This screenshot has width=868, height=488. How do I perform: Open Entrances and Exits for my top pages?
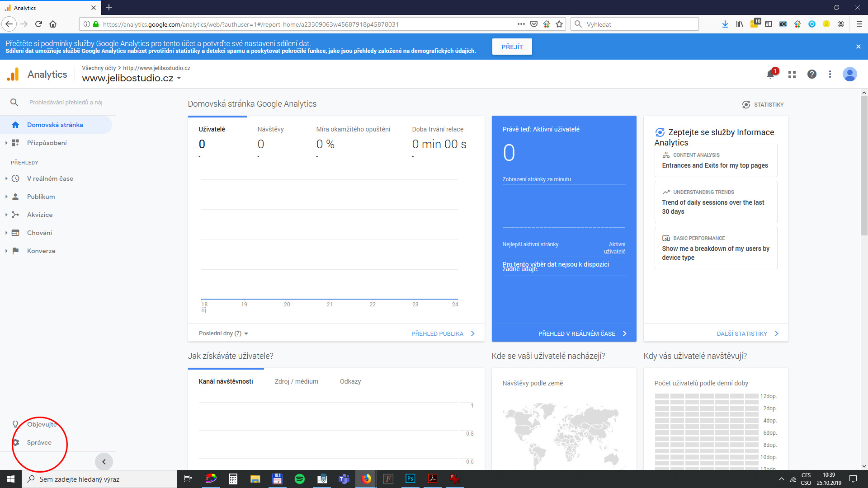pos(716,160)
